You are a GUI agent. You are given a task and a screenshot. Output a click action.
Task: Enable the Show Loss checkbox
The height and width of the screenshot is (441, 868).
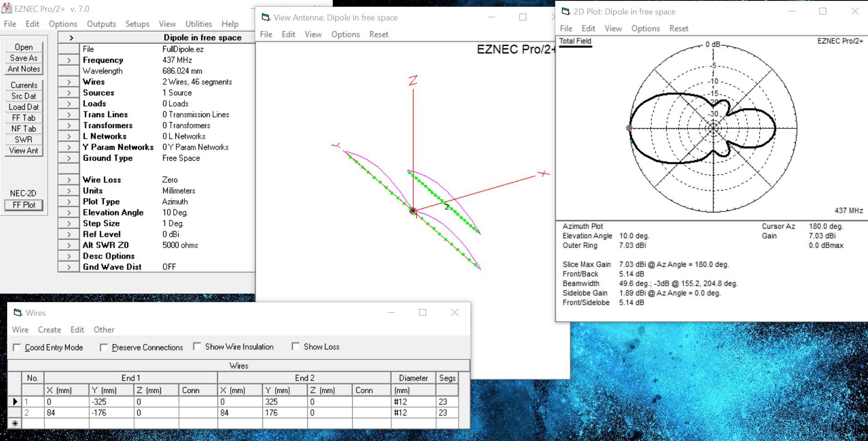point(296,346)
